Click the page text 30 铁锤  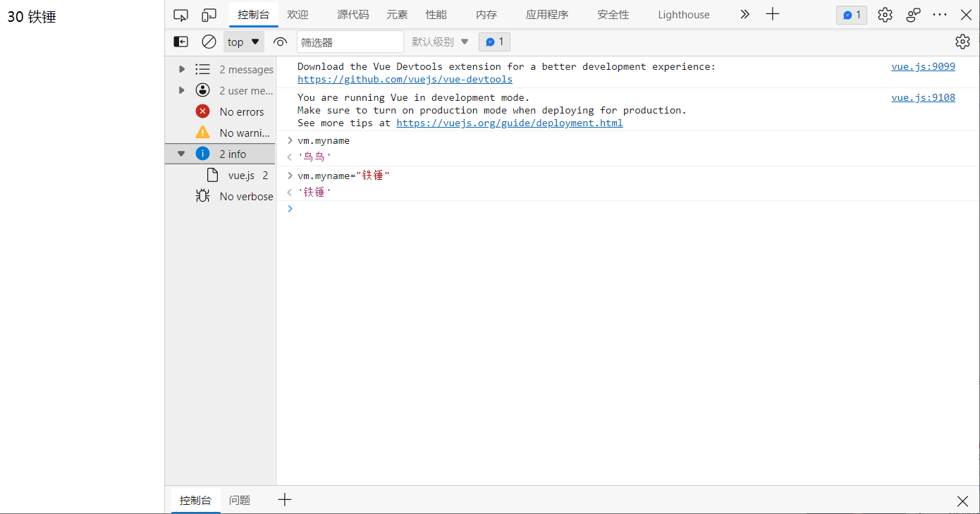tap(32, 17)
